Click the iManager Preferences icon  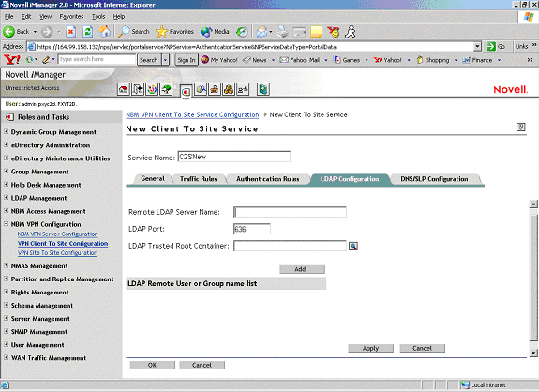coord(243,89)
